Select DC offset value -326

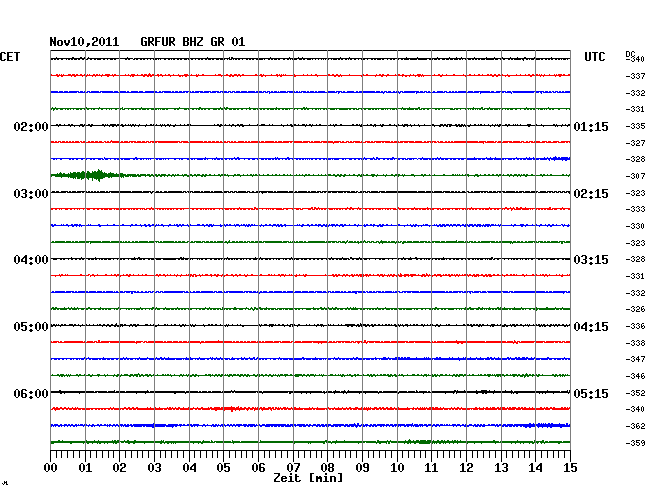tap(635, 309)
